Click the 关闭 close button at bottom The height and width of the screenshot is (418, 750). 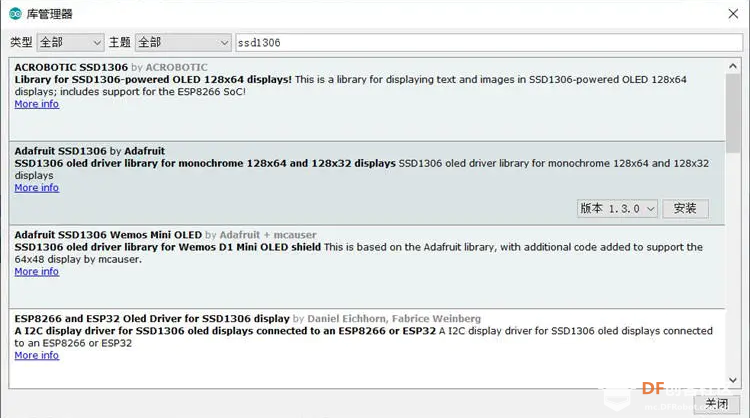(717, 404)
